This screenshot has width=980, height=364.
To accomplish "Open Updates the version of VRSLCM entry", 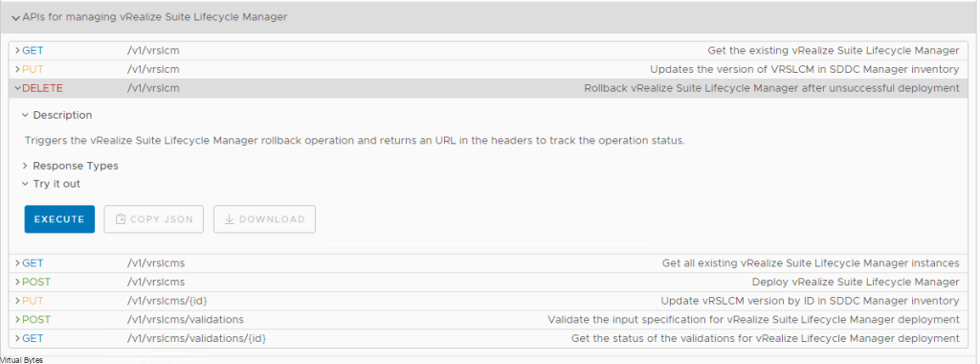I will tap(804, 69).
